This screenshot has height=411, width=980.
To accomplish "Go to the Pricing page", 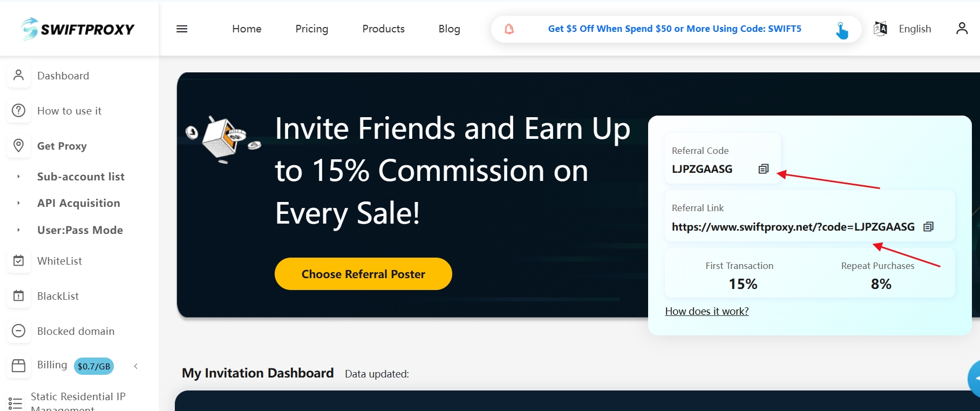I will tap(311, 29).
